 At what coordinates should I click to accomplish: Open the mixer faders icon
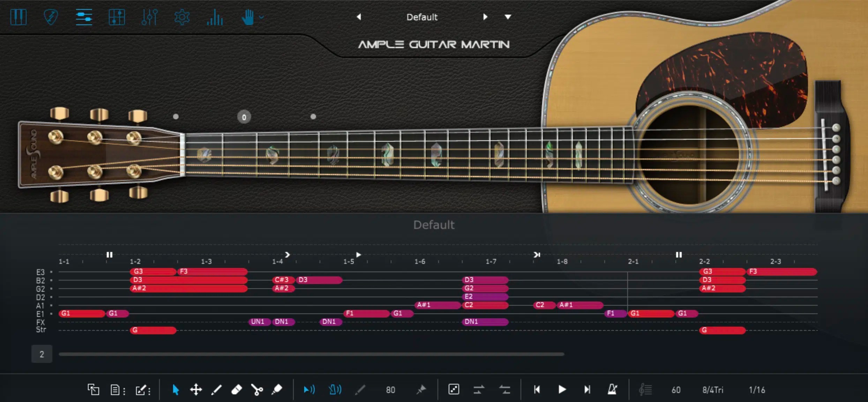(149, 17)
